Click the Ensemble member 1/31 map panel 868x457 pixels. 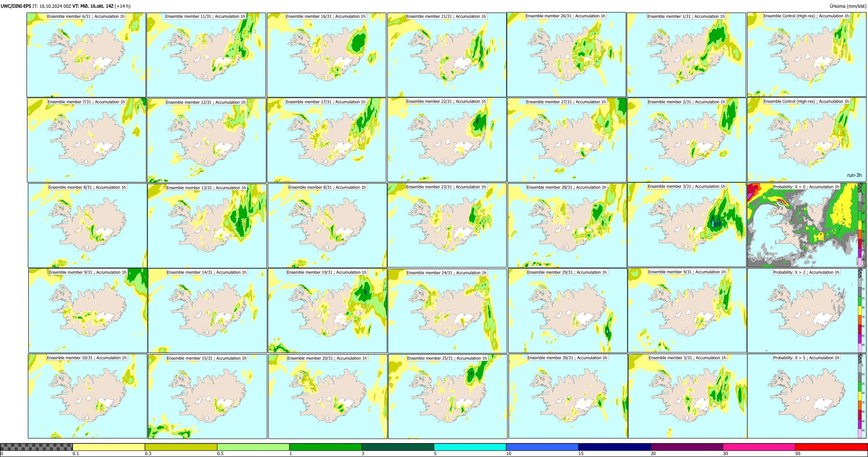point(686,55)
